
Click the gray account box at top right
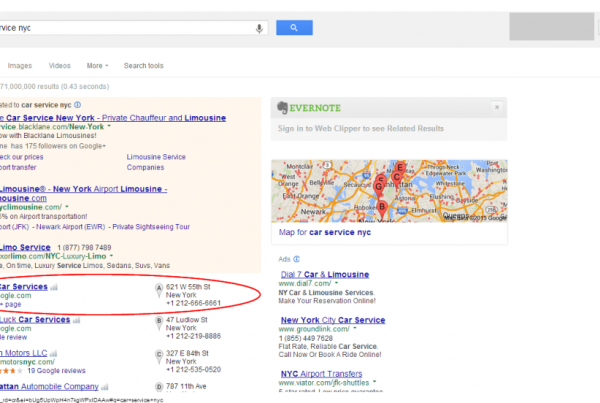click(551, 26)
